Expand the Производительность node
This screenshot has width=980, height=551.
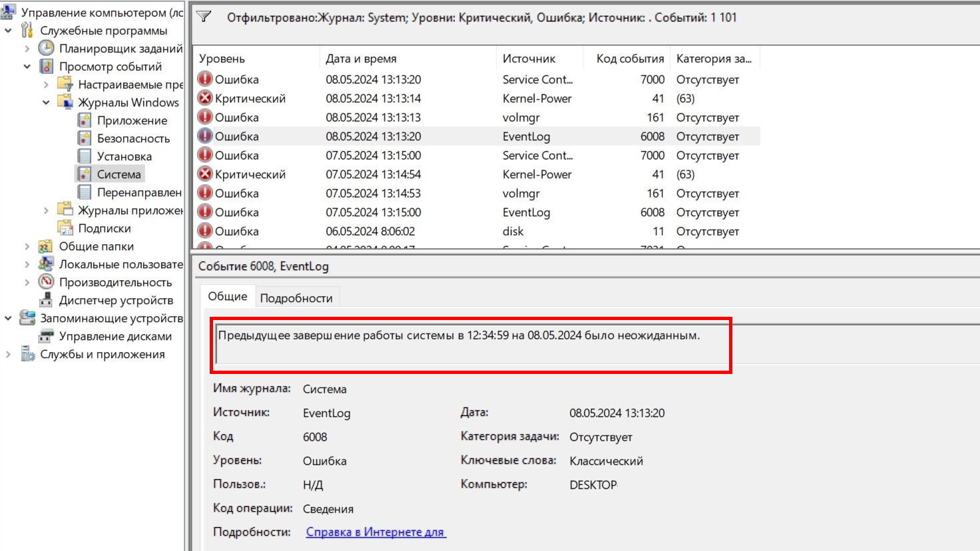click(27, 282)
